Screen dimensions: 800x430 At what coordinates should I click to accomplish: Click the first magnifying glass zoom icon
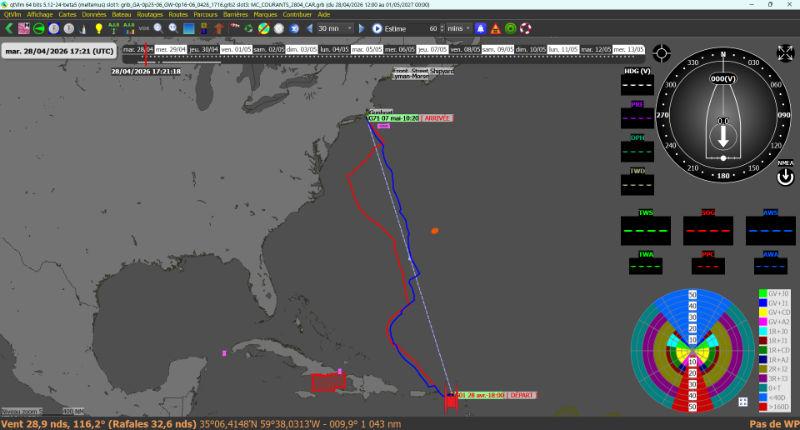[x=158, y=28]
